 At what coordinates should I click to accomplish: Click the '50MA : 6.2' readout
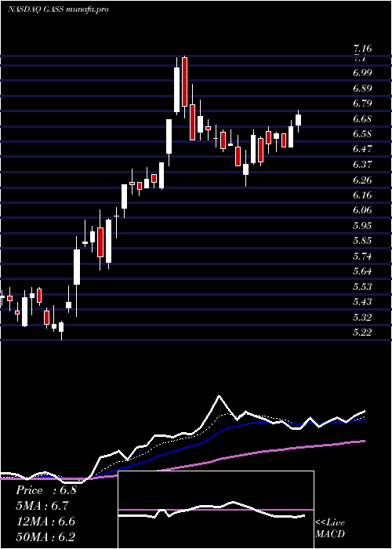point(45,536)
